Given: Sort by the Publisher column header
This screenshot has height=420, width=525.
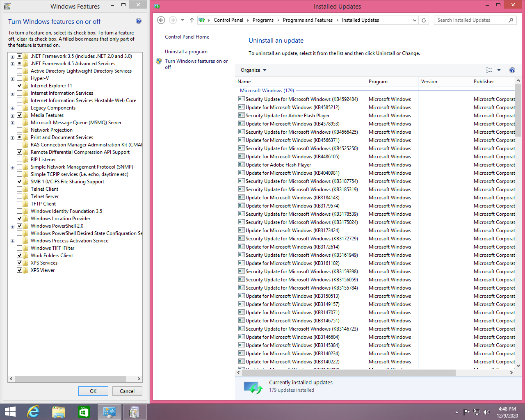Looking at the screenshot, I should coord(493,82).
